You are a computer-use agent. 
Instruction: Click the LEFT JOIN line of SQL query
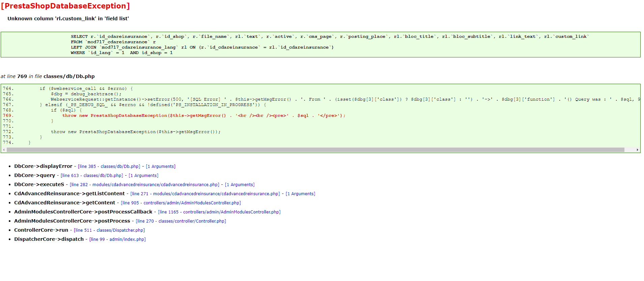tap(202, 47)
